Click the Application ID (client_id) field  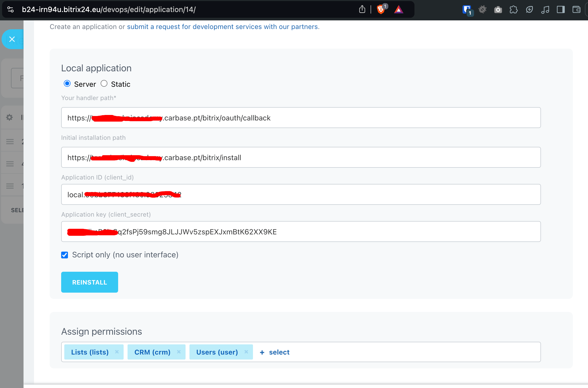301,194
